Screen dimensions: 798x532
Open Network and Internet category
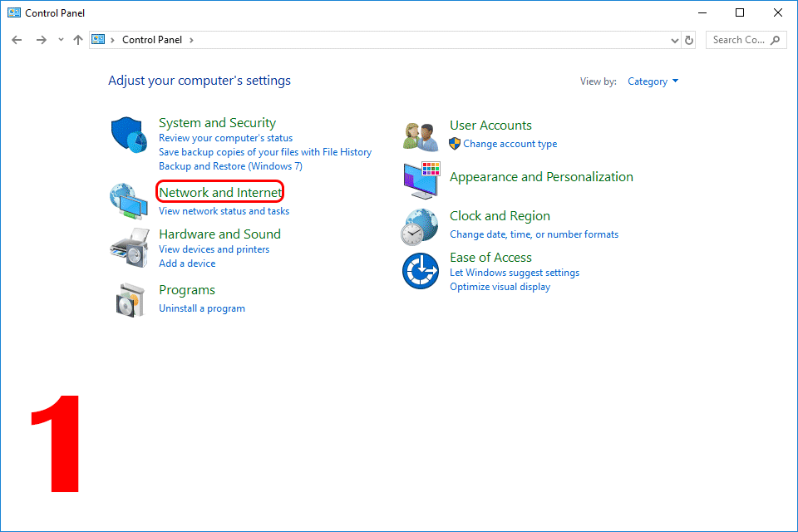pyautogui.click(x=220, y=193)
